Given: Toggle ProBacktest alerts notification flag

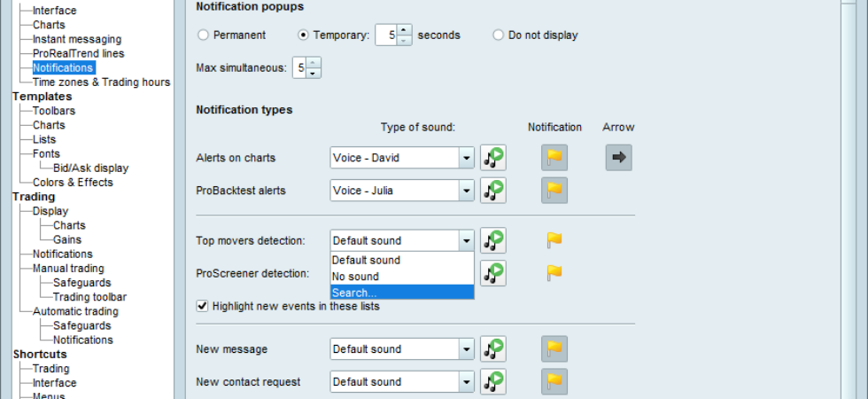Looking at the screenshot, I should click(554, 190).
